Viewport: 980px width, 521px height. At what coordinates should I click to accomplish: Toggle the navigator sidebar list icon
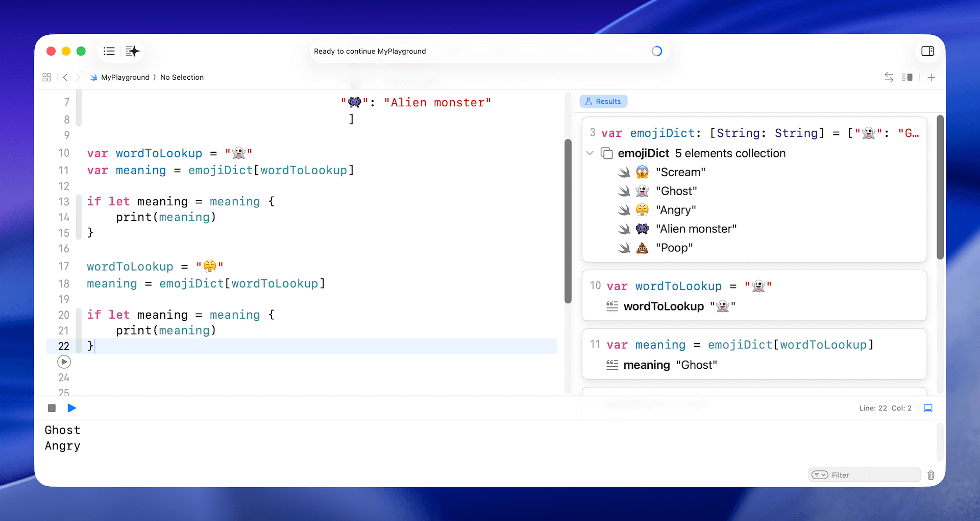click(109, 51)
